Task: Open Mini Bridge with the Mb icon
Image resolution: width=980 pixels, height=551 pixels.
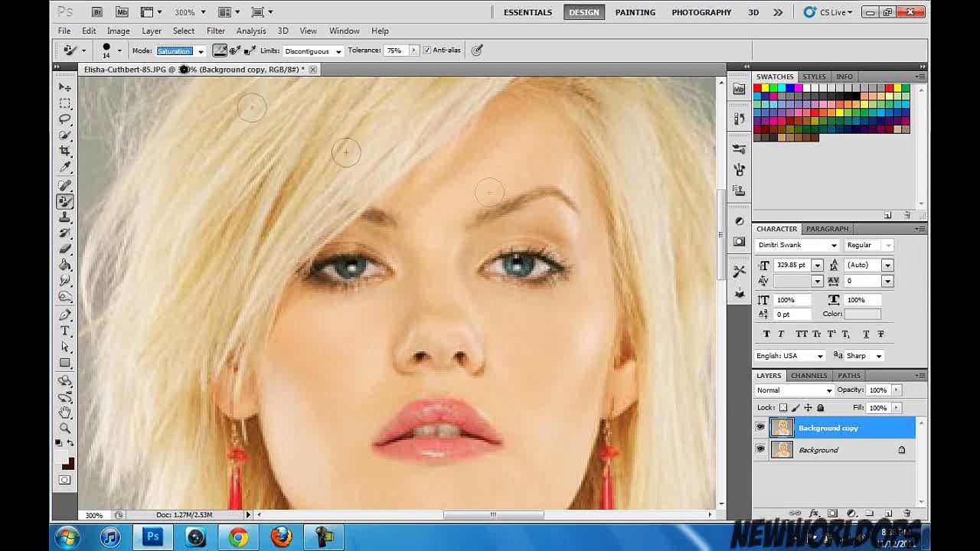Action: click(x=122, y=12)
